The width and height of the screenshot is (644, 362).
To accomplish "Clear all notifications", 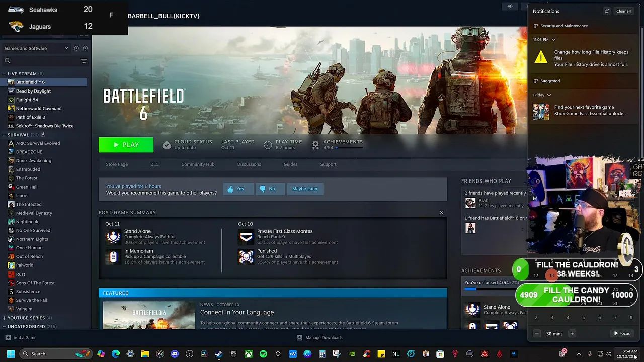I will point(623,11).
